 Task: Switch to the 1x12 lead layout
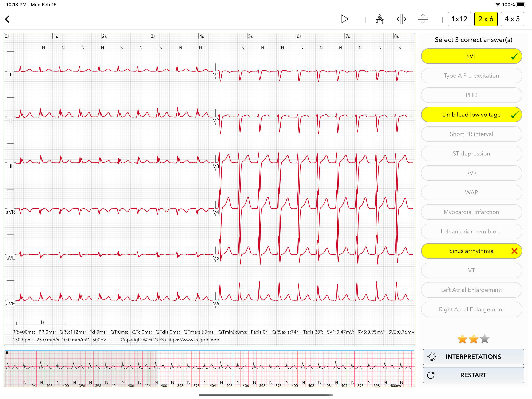459,19
